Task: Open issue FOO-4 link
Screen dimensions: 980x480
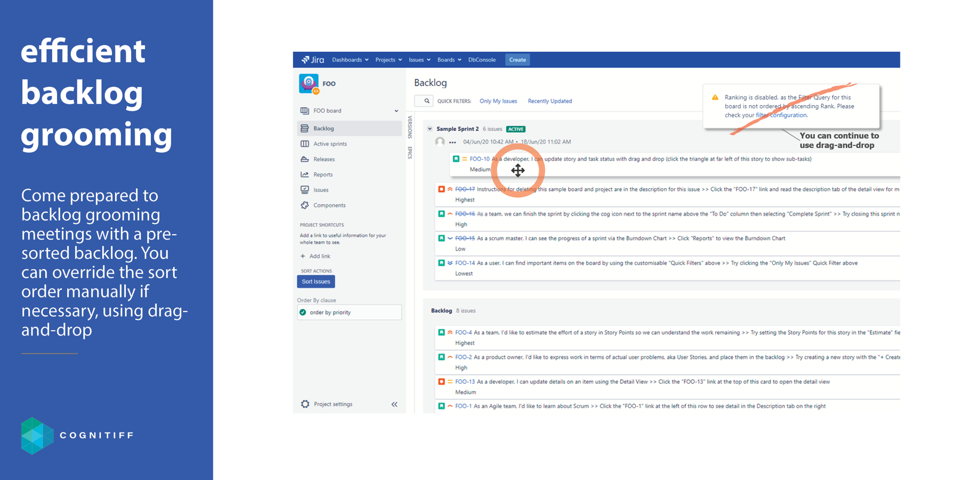Action: [464, 333]
